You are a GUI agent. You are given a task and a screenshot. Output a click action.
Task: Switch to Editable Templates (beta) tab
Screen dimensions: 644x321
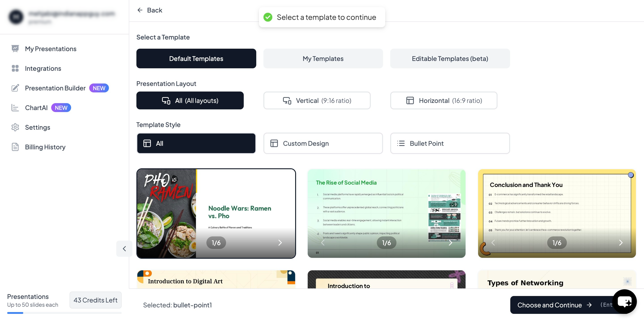pos(450,58)
